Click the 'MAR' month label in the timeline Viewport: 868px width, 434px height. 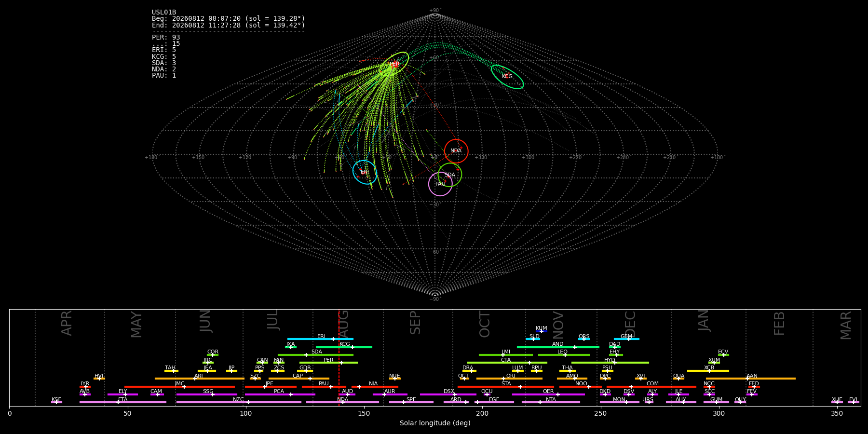(846, 325)
